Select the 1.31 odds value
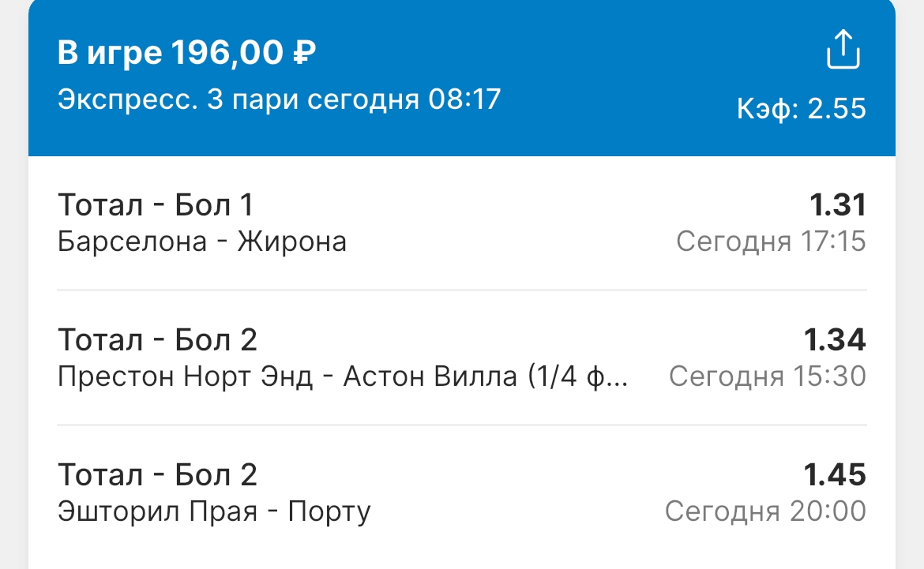Screen dimensions: 924x569 [837, 205]
